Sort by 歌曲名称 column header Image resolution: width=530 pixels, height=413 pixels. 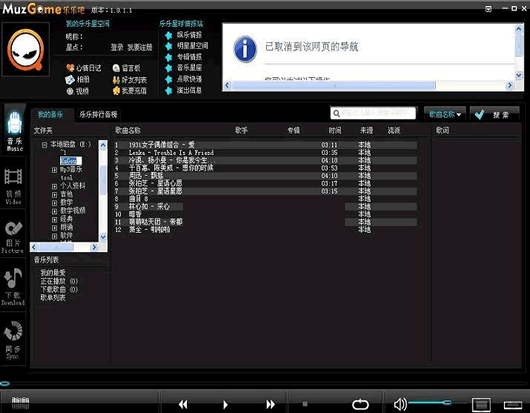coord(128,130)
